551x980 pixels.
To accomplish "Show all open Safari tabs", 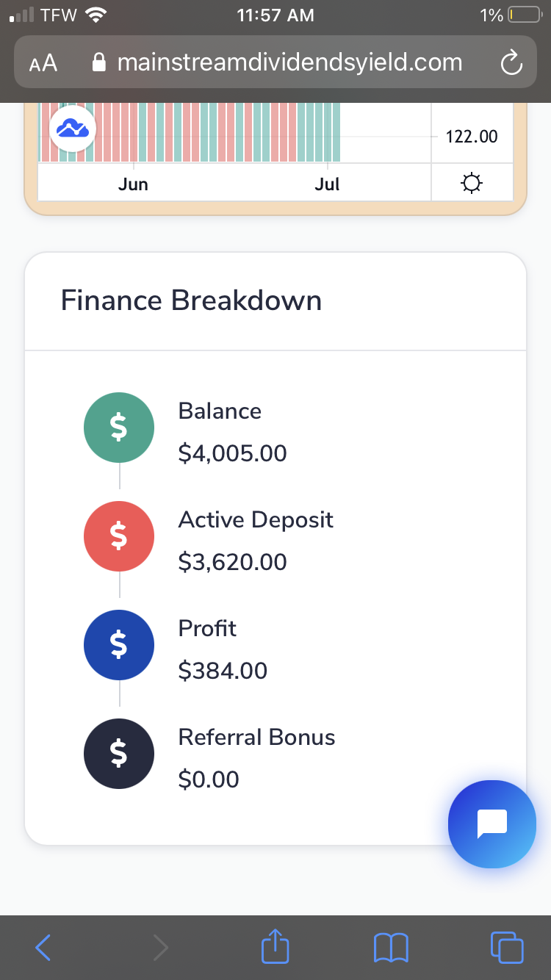I will [507, 947].
